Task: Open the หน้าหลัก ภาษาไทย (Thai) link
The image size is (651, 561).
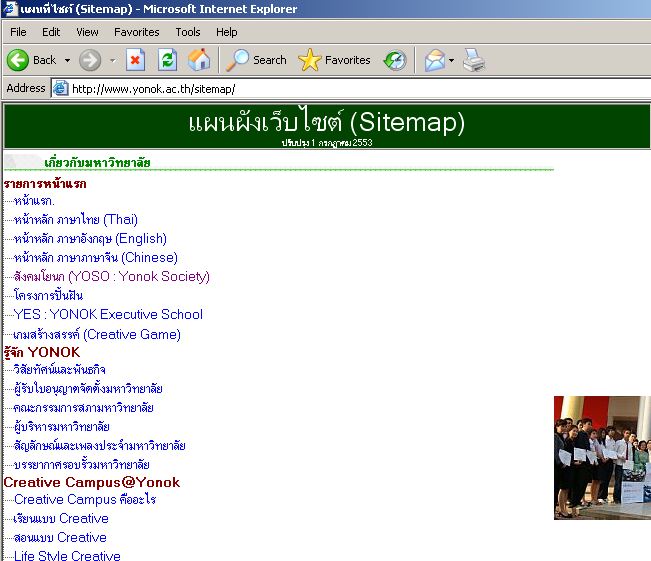Action: click(x=76, y=219)
